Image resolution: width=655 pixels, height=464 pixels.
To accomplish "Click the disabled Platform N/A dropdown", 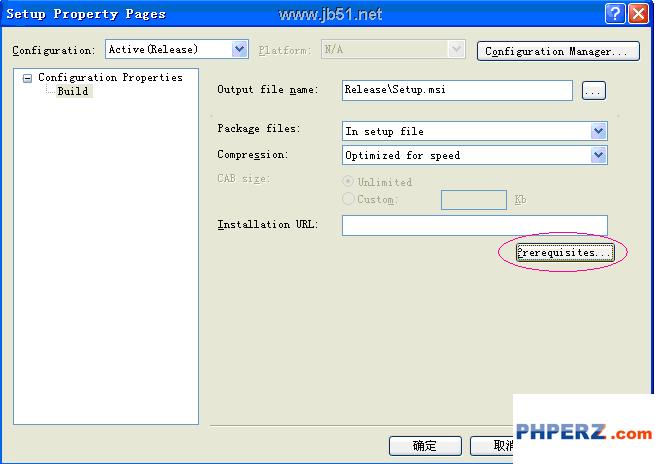I will [388, 49].
